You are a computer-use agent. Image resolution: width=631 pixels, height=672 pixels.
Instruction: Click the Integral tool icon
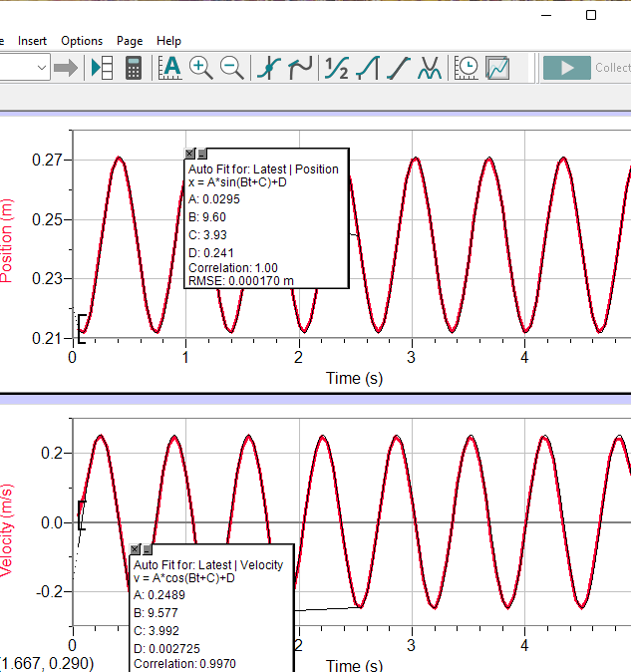pos(368,68)
